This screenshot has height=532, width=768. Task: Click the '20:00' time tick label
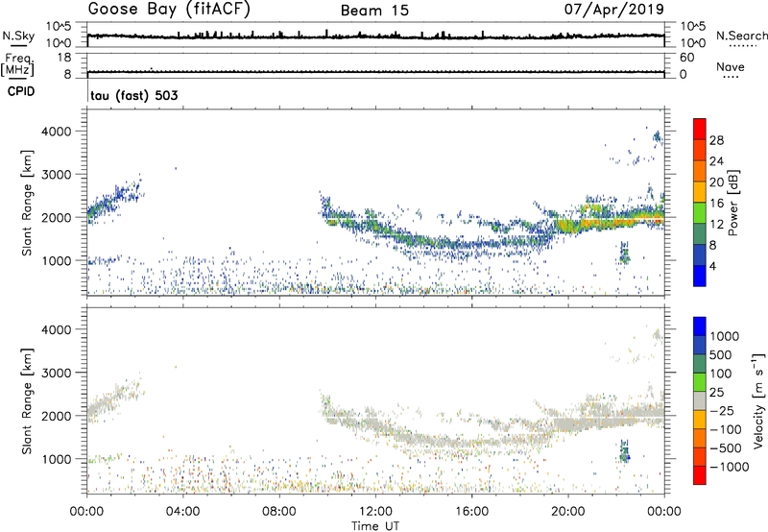pyautogui.click(x=567, y=512)
